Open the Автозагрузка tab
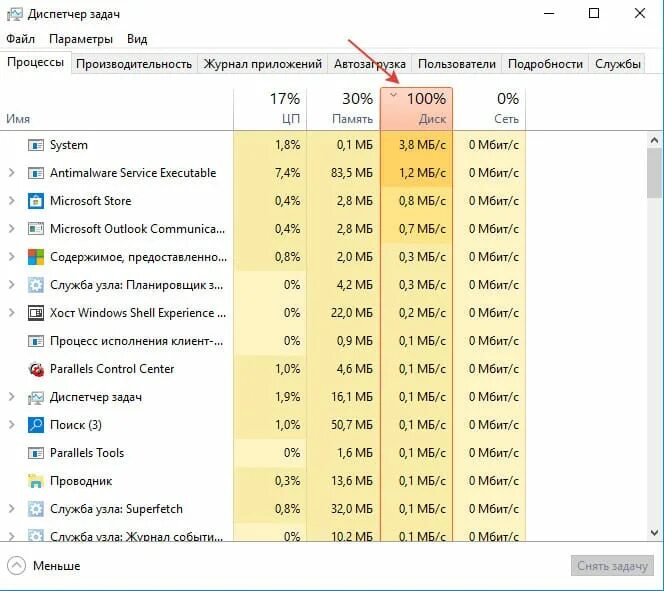The height and width of the screenshot is (591, 664). point(370,64)
